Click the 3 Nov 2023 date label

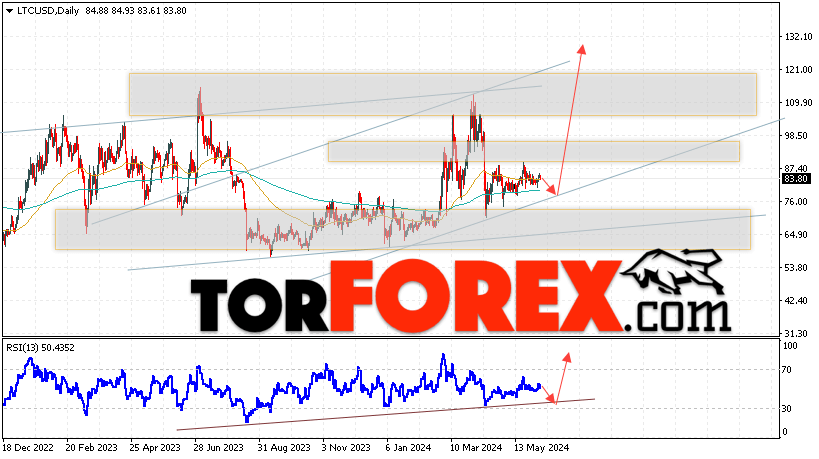pyautogui.click(x=346, y=448)
